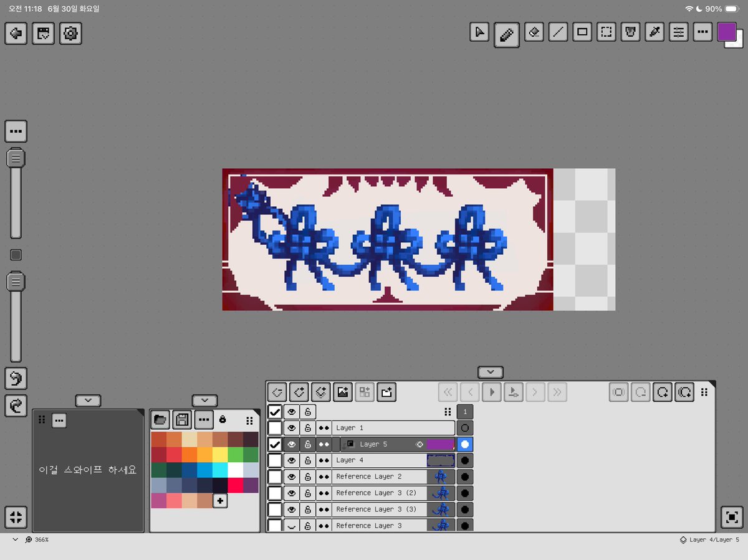748x560 pixels.
Task: Click the add frame icon with plus
Action: click(663, 392)
